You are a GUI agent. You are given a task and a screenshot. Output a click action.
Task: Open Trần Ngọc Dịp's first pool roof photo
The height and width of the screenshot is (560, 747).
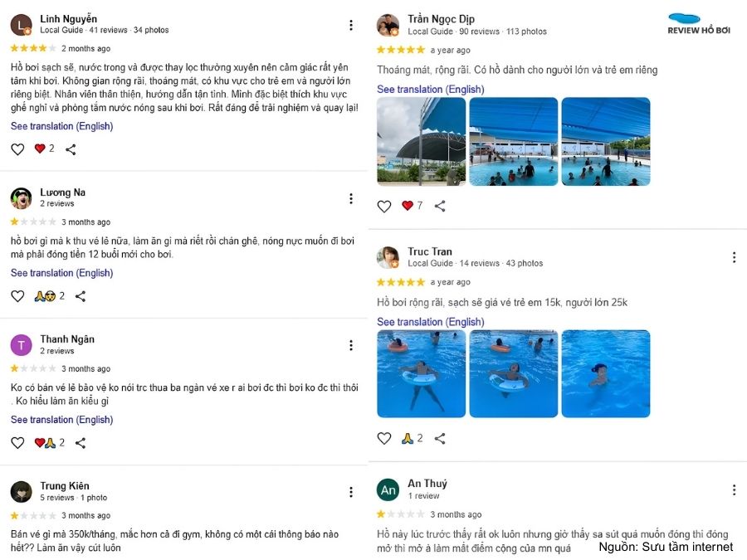[x=421, y=141]
